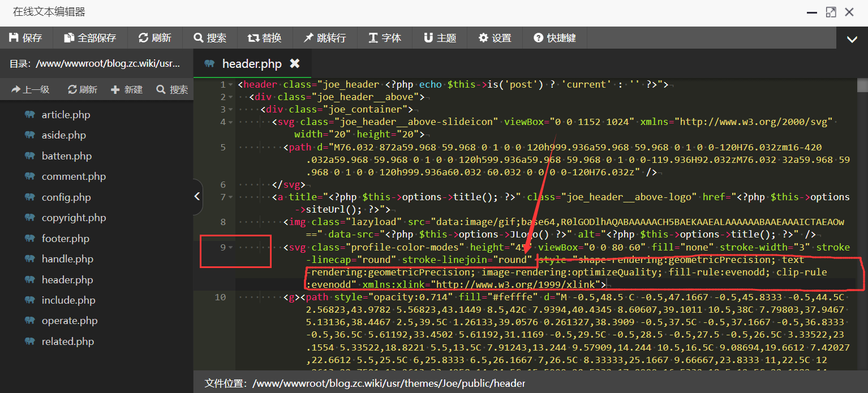Fold the header tag at line 1
This screenshot has width=868, height=393.
pos(230,85)
